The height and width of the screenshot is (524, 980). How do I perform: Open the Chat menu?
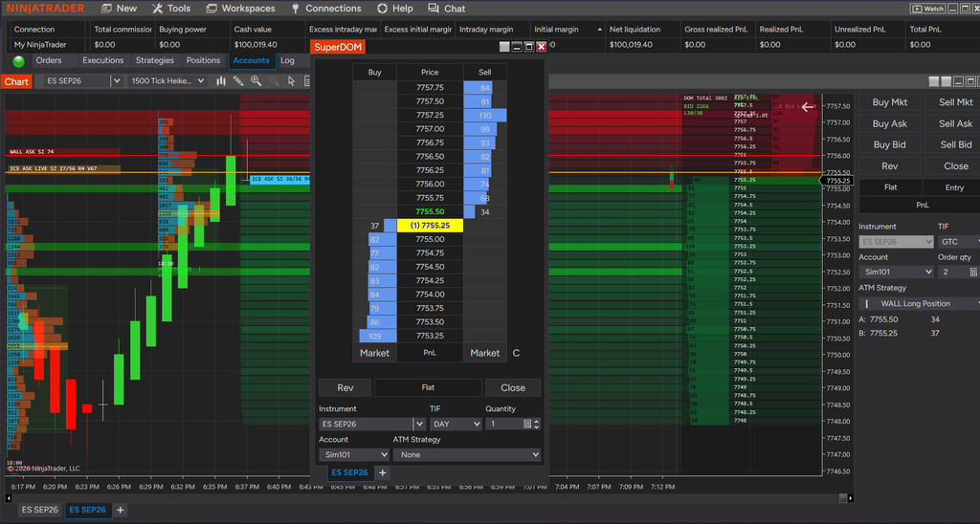pyautogui.click(x=446, y=8)
